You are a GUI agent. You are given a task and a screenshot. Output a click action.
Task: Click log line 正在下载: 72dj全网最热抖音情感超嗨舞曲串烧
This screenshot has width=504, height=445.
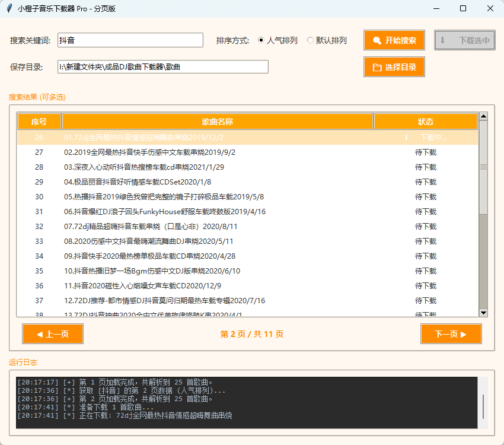125,415
